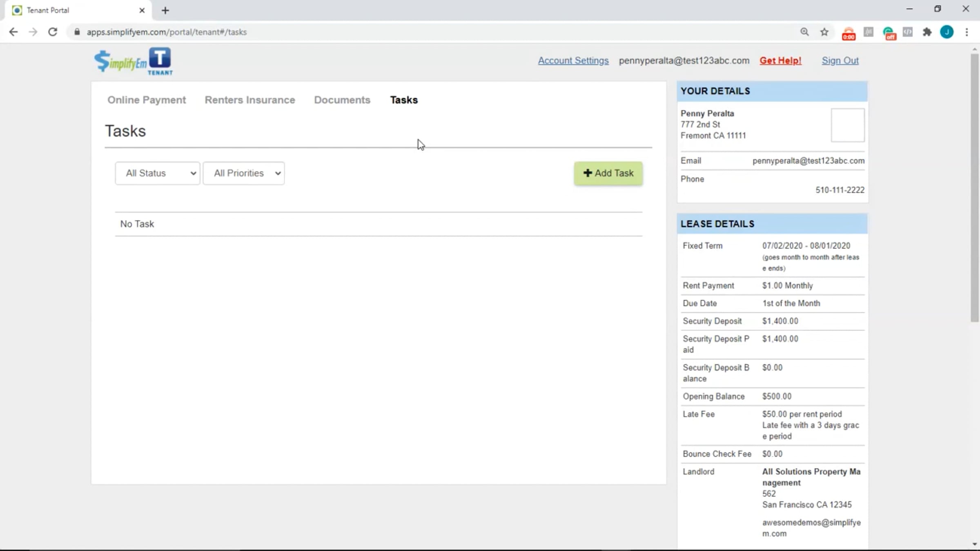Image resolution: width=980 pixels, height=551 pixels.
Task: Click the empty tenant photo placeholder
Action: point(848,125)
